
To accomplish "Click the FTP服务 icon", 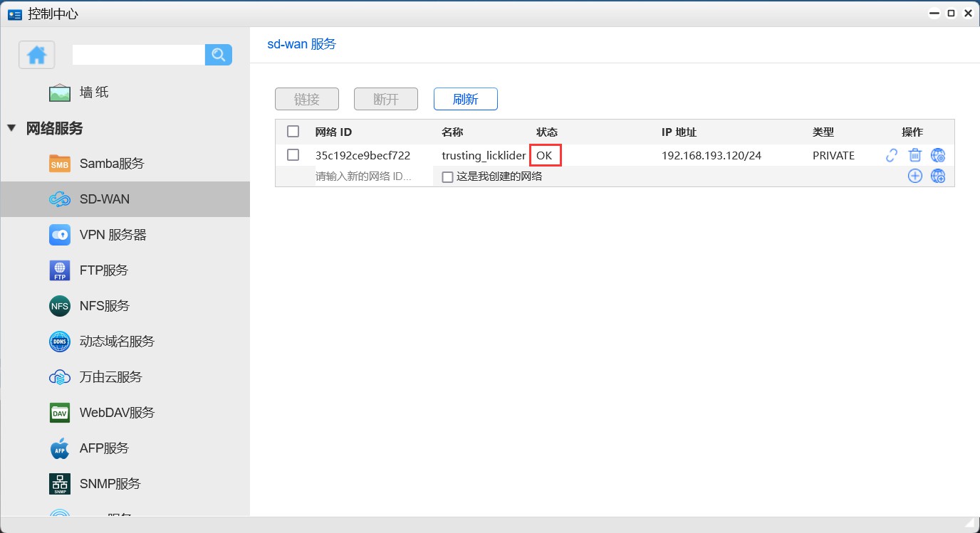I will (59, 270).
